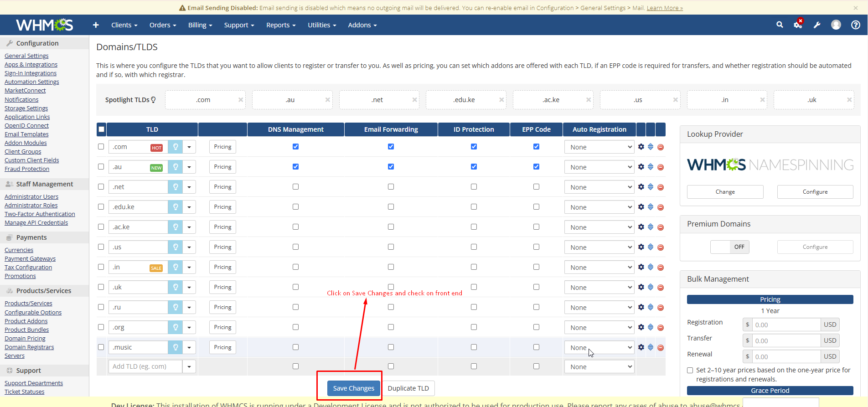This screenshot has width=868, height=407.
Task: Click the Save Changes button
Action: pyautogui.click(x=353, y=388)
